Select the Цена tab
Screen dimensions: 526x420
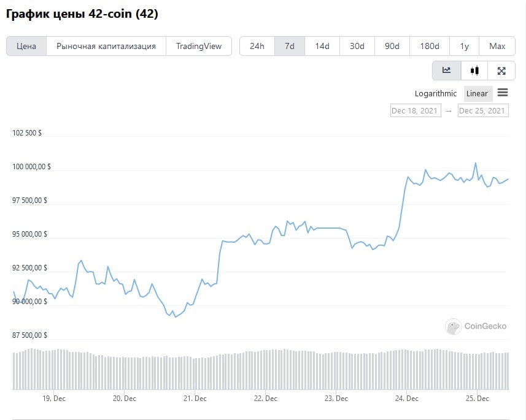tap(26, 46)
